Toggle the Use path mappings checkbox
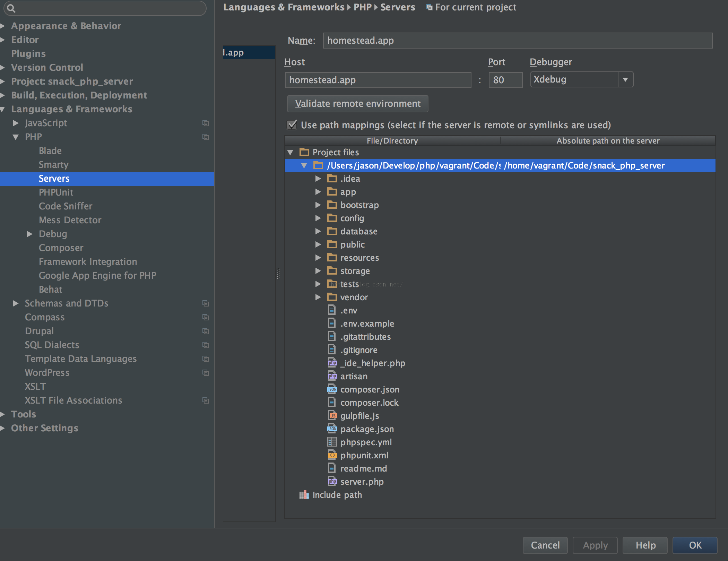Image resolution: width=728 pixels, height=561 pixels. pyautogui.click(x=292, y=124)
